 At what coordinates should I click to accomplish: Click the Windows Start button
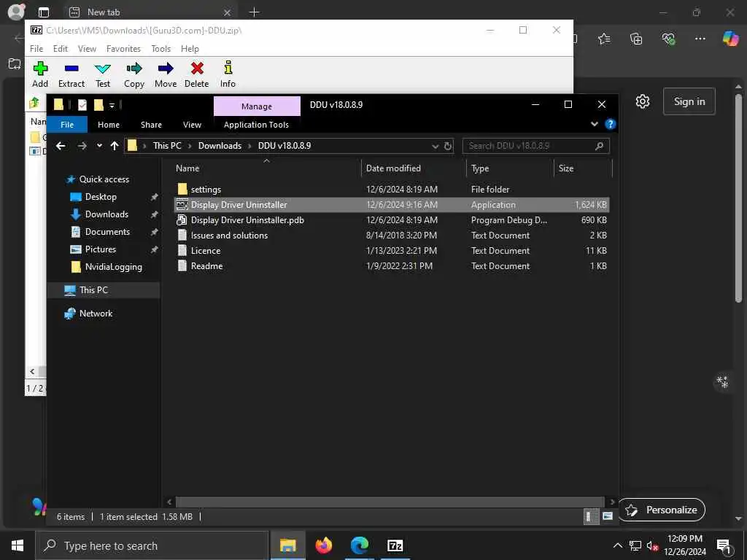pos(18,545)
